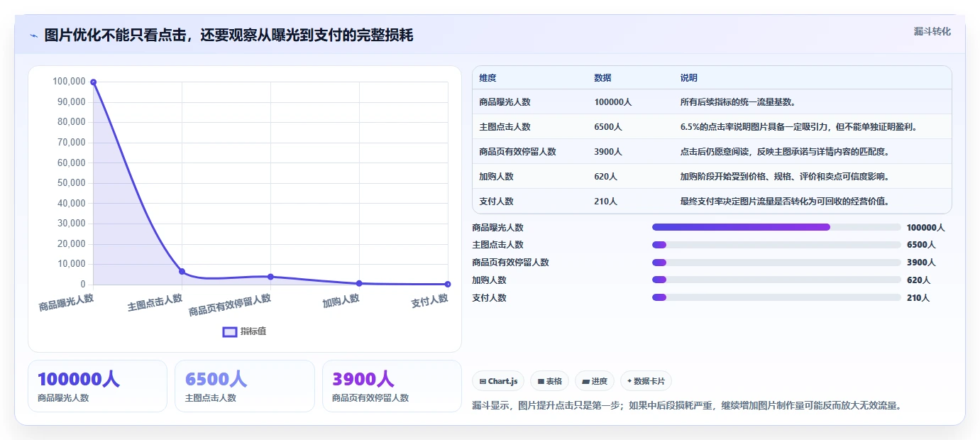Click the Chart.js tag chip
This screenshot has height=440, width=980.
coord(497,381)
